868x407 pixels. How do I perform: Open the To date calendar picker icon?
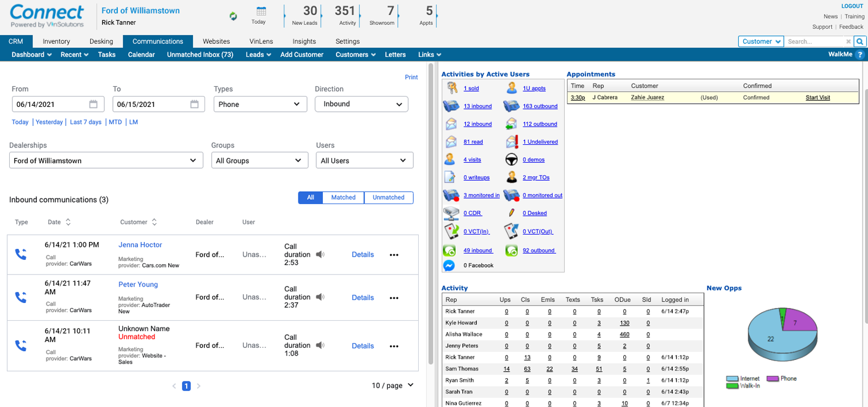pos(194,104)
